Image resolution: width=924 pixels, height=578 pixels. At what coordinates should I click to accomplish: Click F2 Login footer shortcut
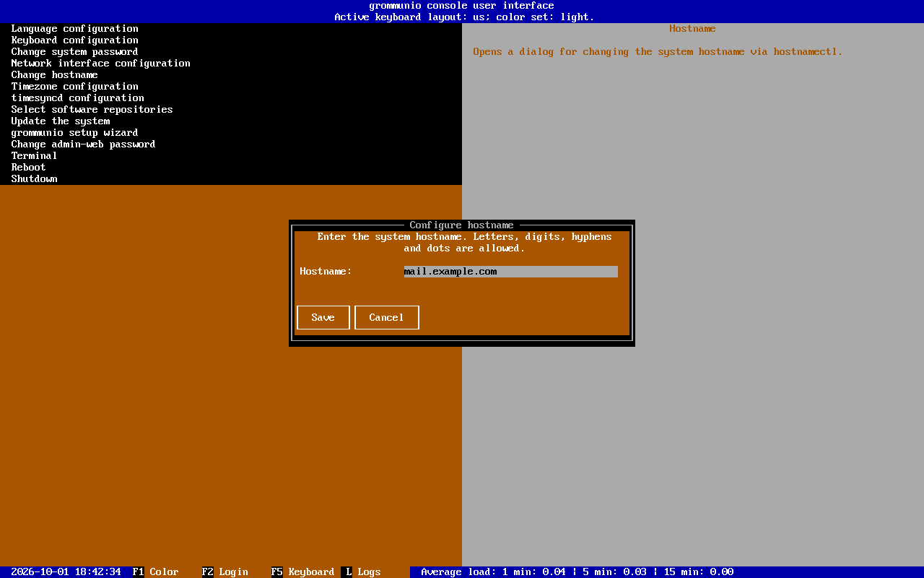(x=225, y=572)
